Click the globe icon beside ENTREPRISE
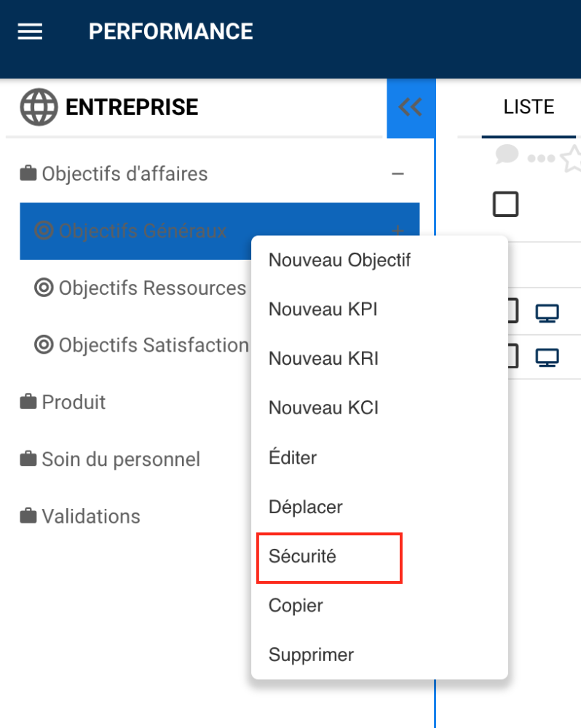The width and height of the screenshot is (581, 728). point(38,108)
